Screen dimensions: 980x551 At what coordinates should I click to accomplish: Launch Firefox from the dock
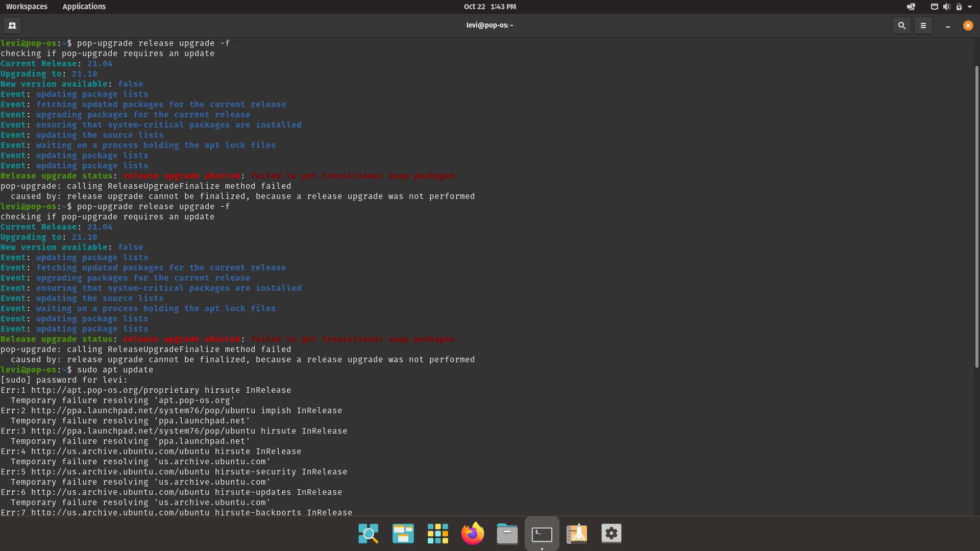[473, 534]
